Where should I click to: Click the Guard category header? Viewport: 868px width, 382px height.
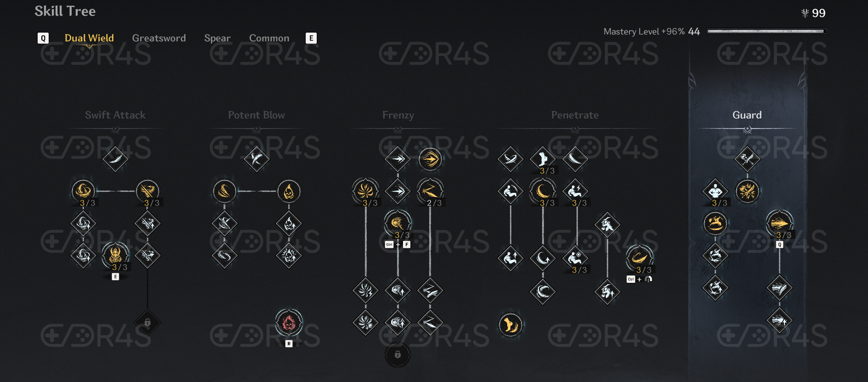click(x=747, y=115)
